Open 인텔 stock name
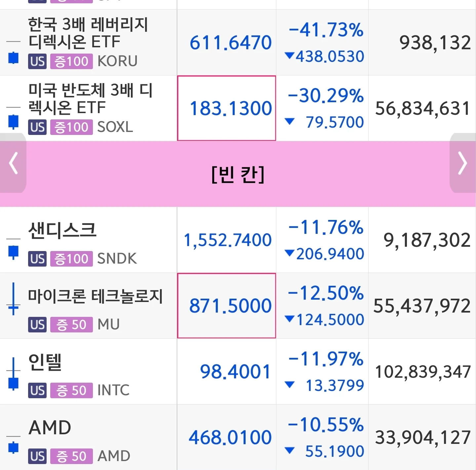Screen dimensions: 476x470 click(x=45, y=362)
